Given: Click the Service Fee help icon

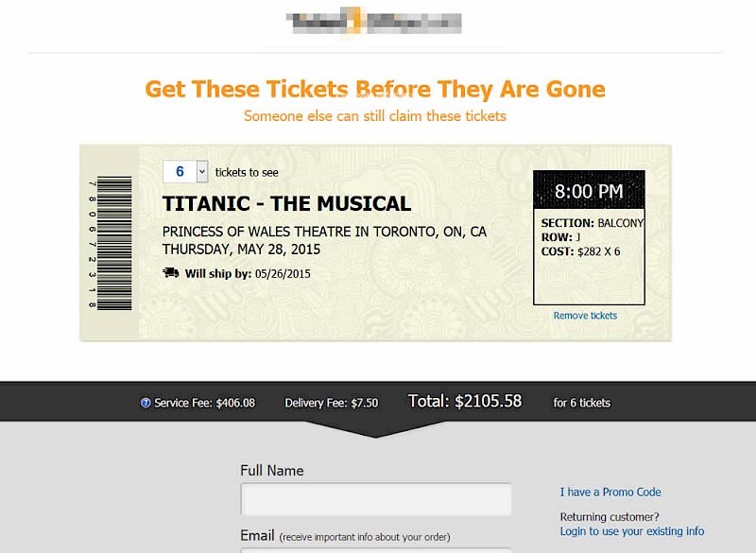Looking at the screenshot, I should point(146,403).
